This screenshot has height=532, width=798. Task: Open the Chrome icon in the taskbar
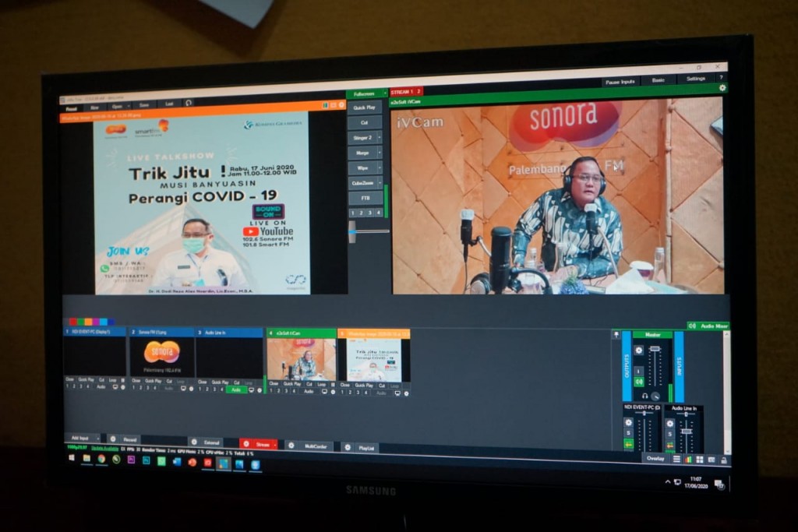coord(101,460)
